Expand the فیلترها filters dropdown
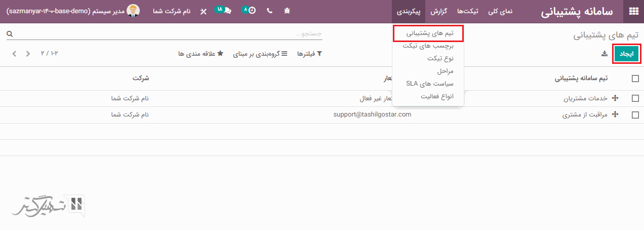Viewport: 644px width, 230px height. 309,54
